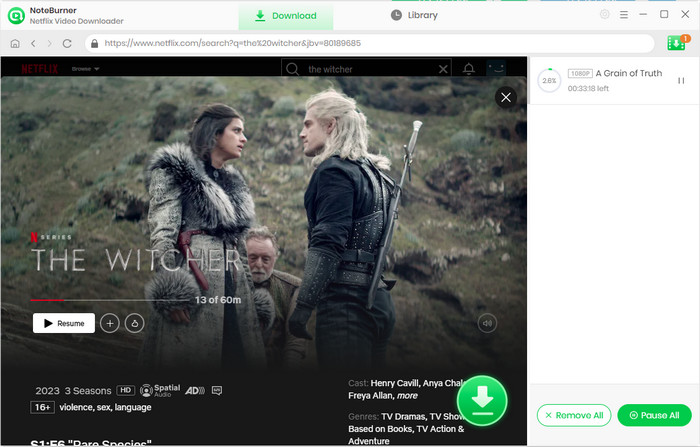This screenshot has width=700, height=447.
Task: Click the A Grain of Truth title
Action: (629, 73)
